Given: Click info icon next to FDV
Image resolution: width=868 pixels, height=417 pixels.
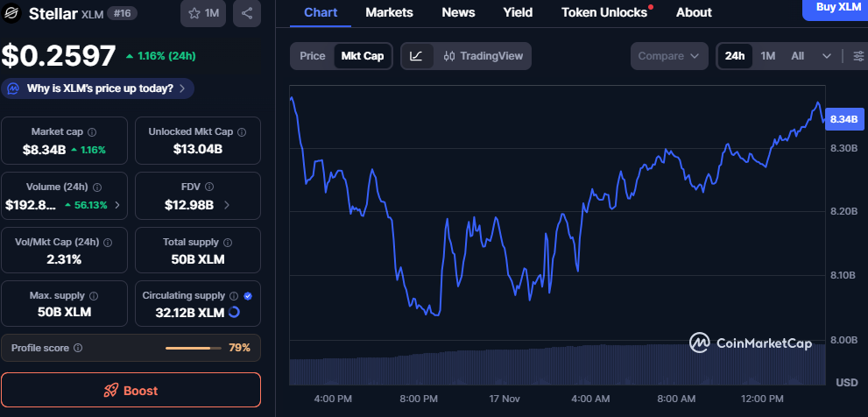Looking at the screenshot, I should point(217,187).
